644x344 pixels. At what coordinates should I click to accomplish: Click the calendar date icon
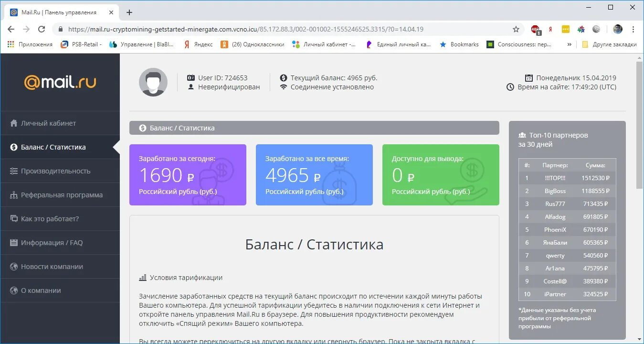(529, 77)
